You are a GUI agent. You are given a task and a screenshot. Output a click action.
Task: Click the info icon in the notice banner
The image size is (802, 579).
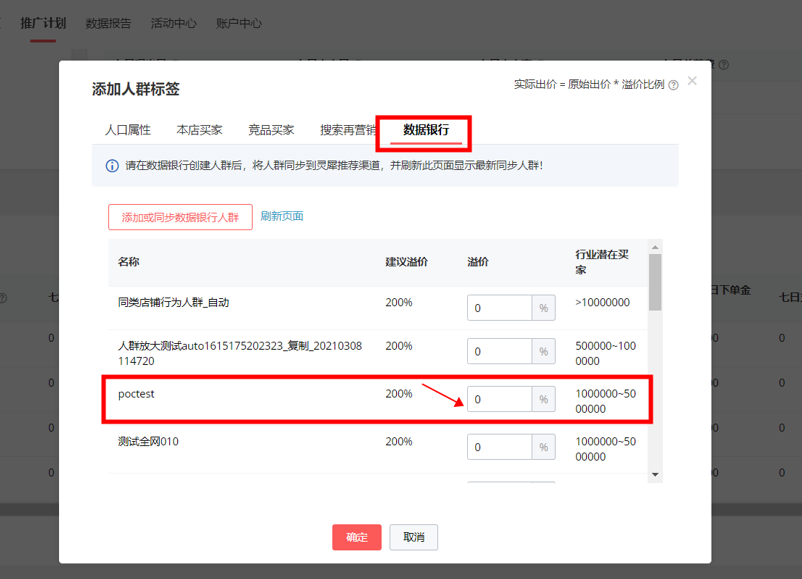[111, 164]
